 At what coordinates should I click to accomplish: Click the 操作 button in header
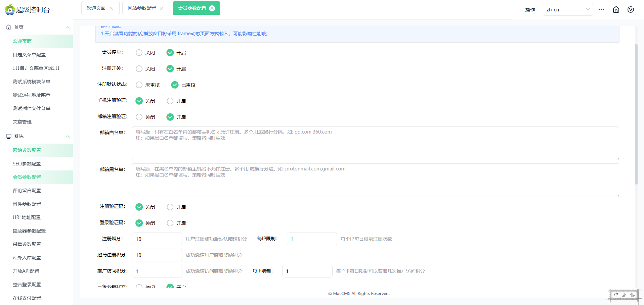click(530, 10)
